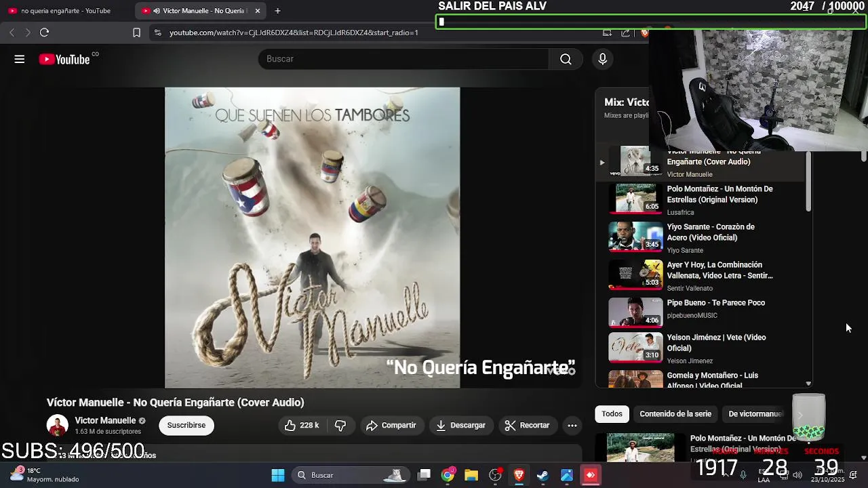Open the weather widget showing 18°C
The width and height of the screenshot is (868, 488).
tap(44, 474)
